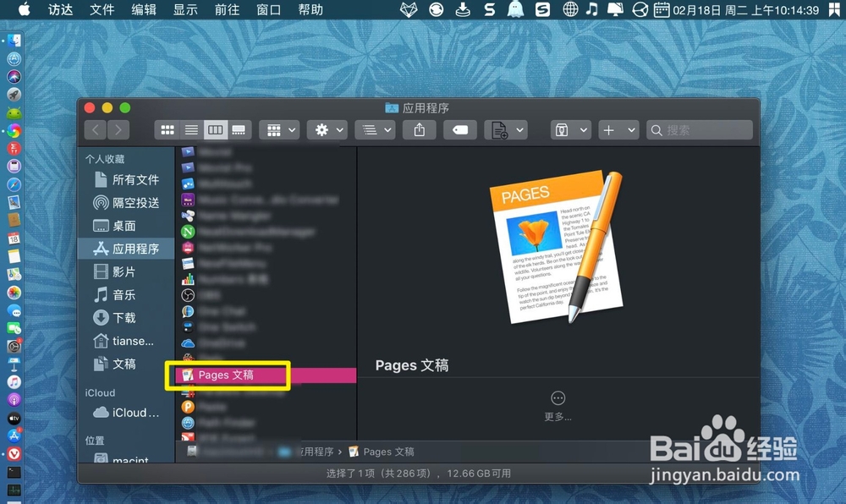Select the Pages 文稿 row in list

[x=266, y=375]
